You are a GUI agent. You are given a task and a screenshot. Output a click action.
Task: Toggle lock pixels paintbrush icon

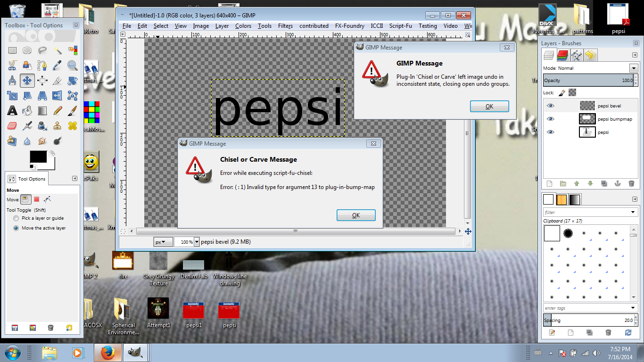[562, 93]
